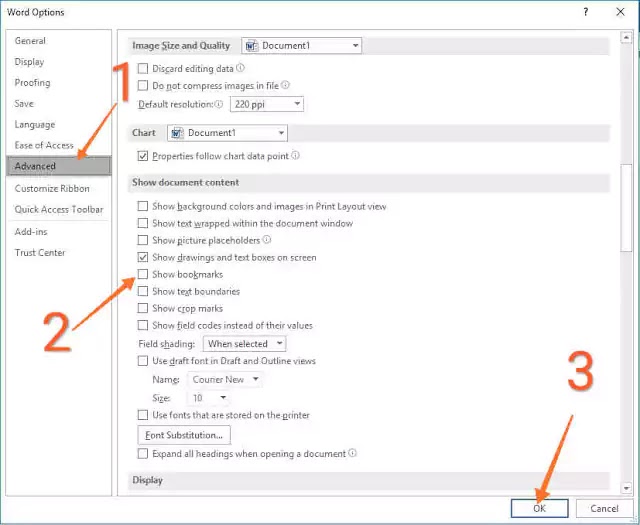640x525 pixels.
Task: Click info icon beside Properties follow chart data point
Action: click(295, 155)
